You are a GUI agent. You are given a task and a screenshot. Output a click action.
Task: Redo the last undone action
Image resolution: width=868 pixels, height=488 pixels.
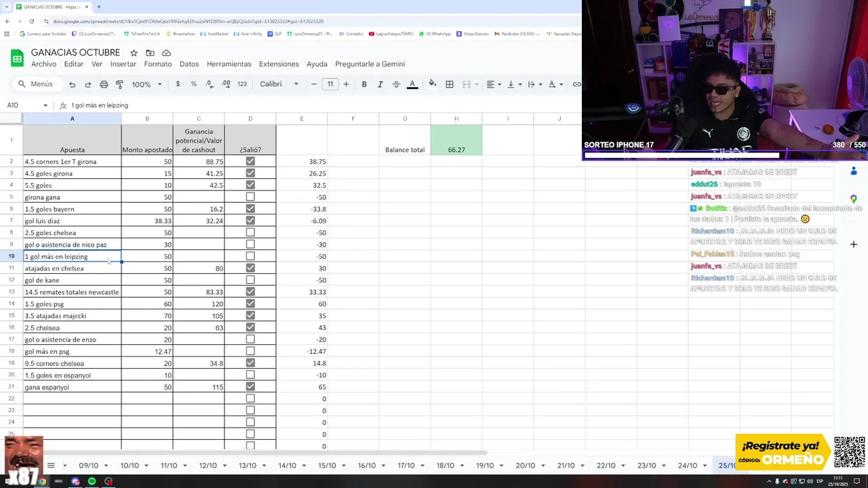pyautogui.click(x=87, y=84)
